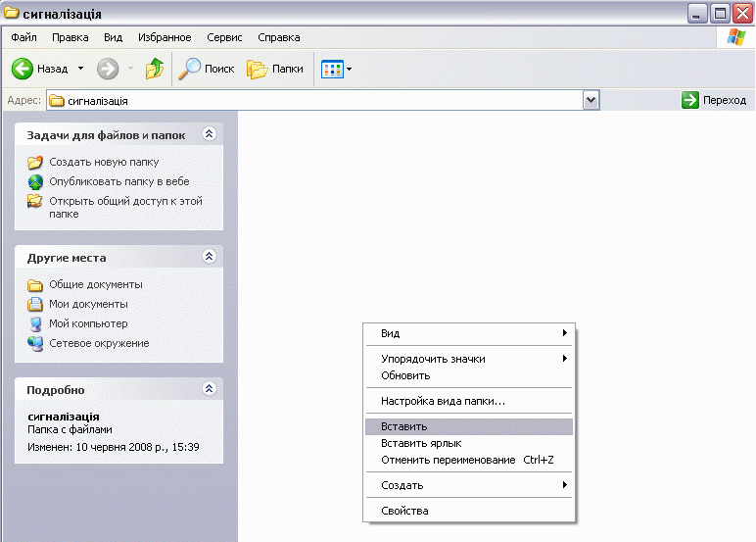Open the address bar dropdown arrow
The image size is (756, 542).
click(591, 100)
